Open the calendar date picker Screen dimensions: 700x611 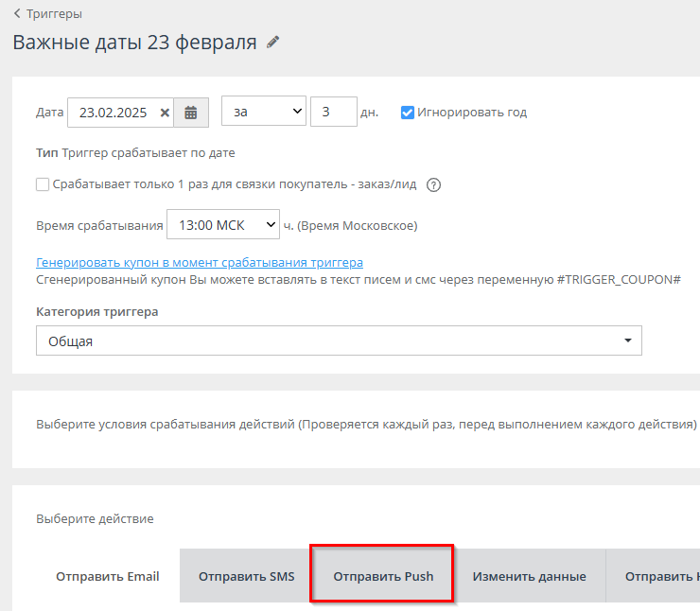pos(190,113)
